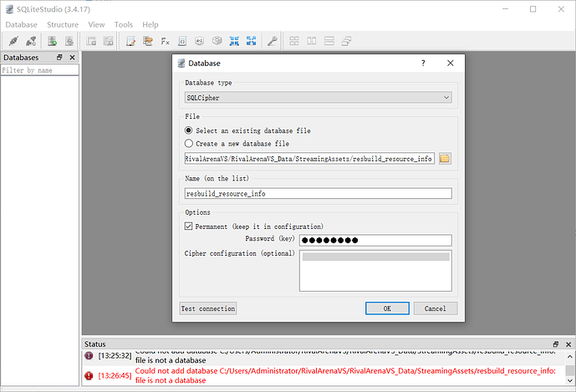The width and height of the screenshot is (576, 392).
Task: Choose 'Create a new database file' option
Action: [x=189, y=144]
